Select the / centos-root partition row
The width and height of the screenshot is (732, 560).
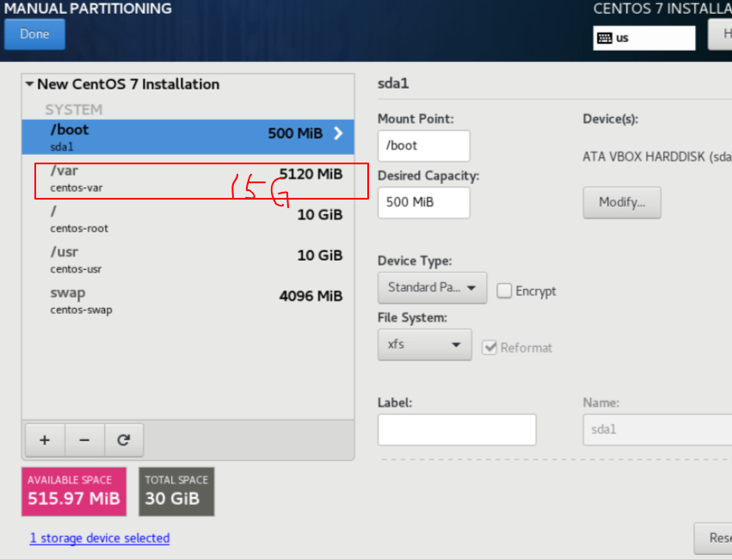point(188,219)
